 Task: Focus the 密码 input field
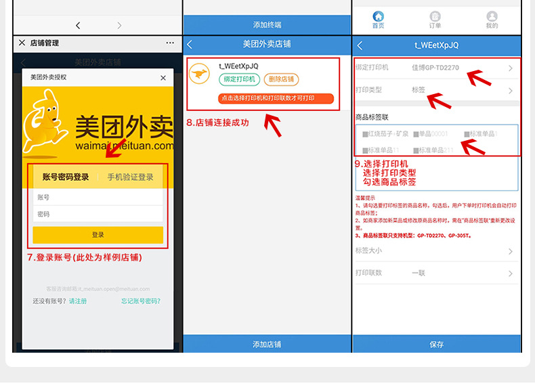coord(98,214)
